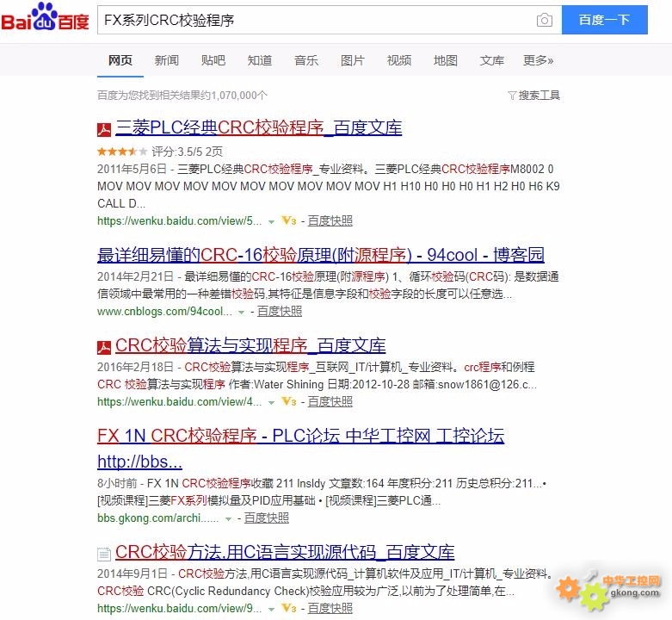Image resolution: width=672 pixels, height=620 pixels.
Task: Switch to the 视频 tab
Action: [399, 60]
